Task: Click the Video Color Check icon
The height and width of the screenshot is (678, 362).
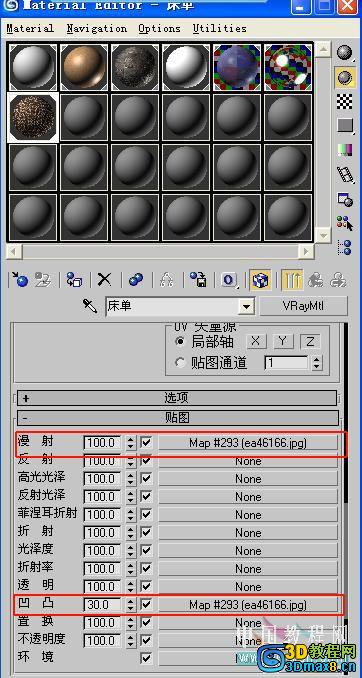Action: point(344,150)
